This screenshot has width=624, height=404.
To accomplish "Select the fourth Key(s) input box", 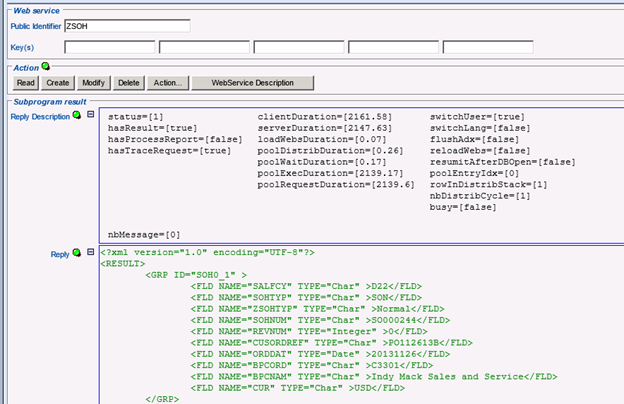I will (392, 47).
